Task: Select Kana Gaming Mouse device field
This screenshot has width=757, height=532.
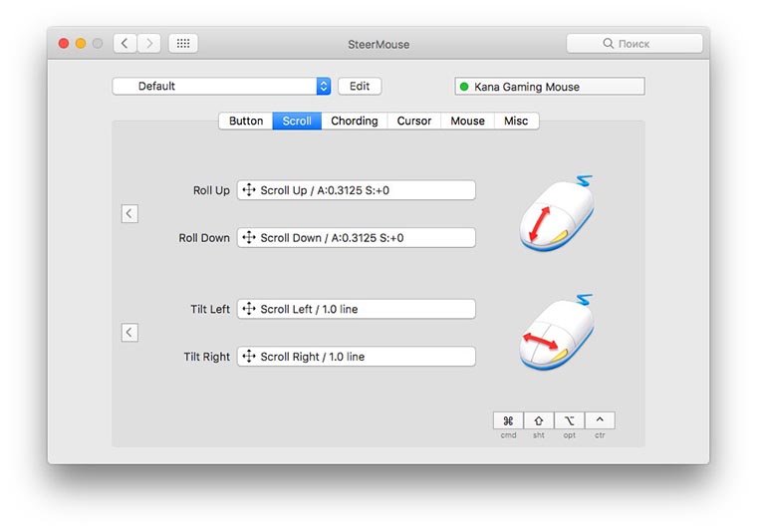Action: (550, 87)
